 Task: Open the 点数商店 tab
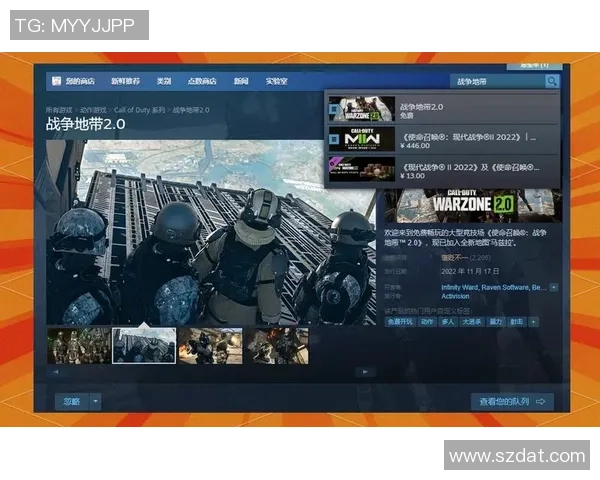click(202, 81)
